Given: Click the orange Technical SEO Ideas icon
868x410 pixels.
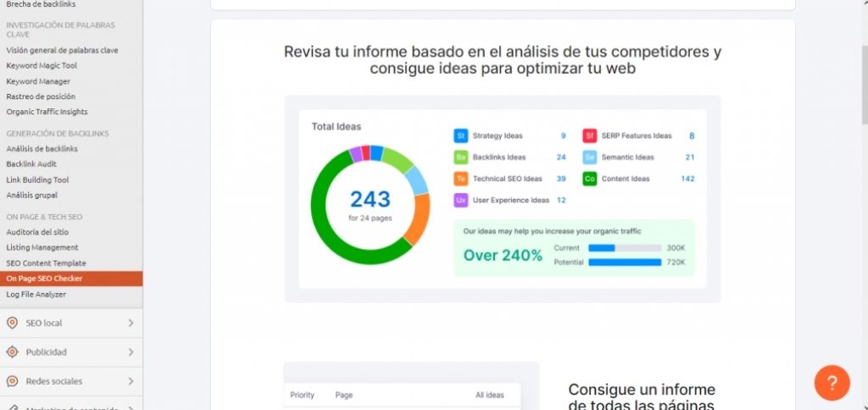Looking at the screenshot, I should tap(460, 179).
